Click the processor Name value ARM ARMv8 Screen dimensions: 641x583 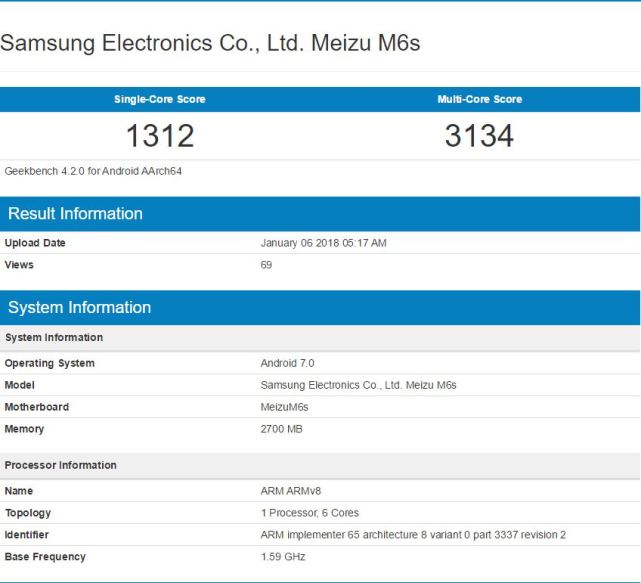coord(291,491)
